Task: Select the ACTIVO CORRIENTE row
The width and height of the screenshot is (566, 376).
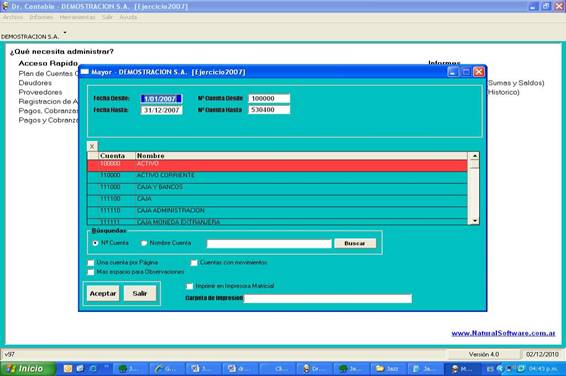Action: [277, 177]
